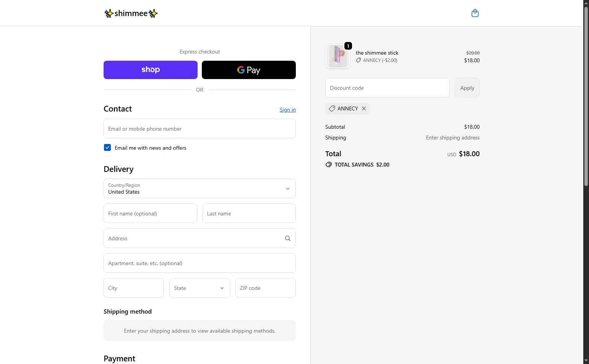The height and width of the screenshot is (364, 589).
Task: Click the ZIP code field
Action: tap(266, 288)
